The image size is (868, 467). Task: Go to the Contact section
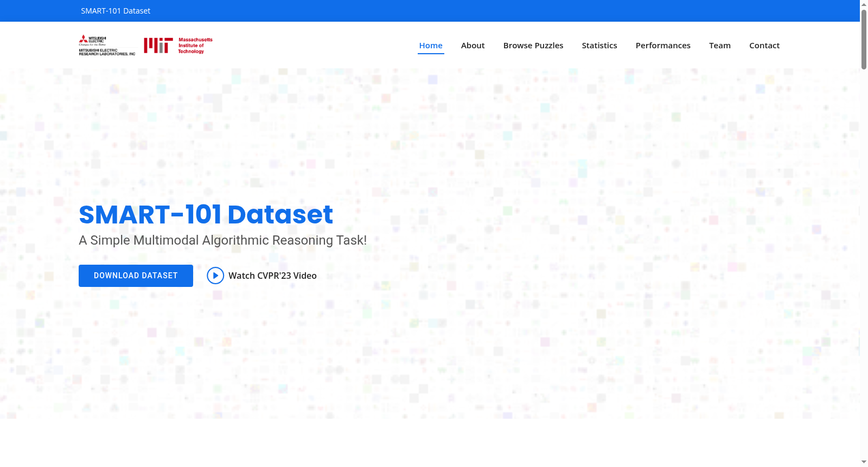(764, 46)
